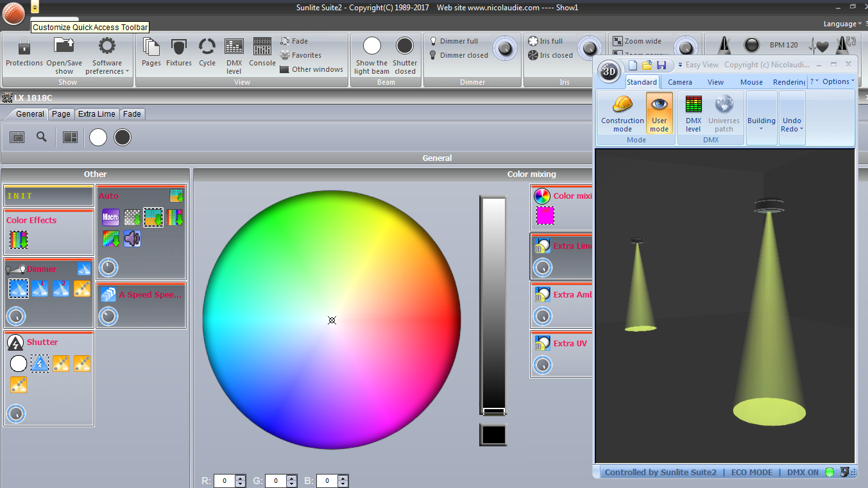This screenshot has height=488, width=868.
Task: Open the Language dropdown
Action: pos(843,24)
